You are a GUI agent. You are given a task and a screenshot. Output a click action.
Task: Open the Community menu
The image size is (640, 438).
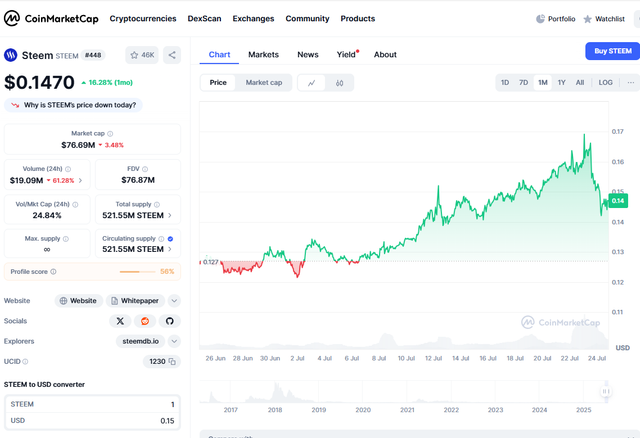click(307, 19)
